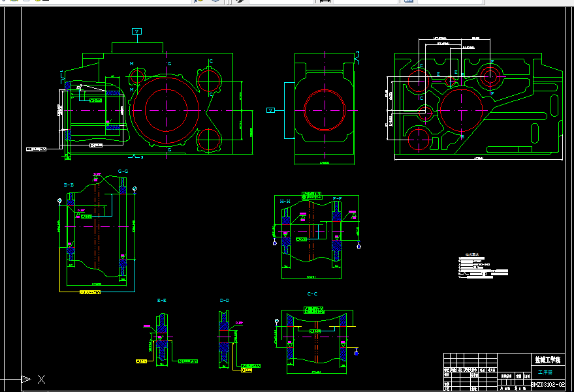Select the white technical requirements text block
The height and width of the screenshot is (392, 574).
(483, 265)
